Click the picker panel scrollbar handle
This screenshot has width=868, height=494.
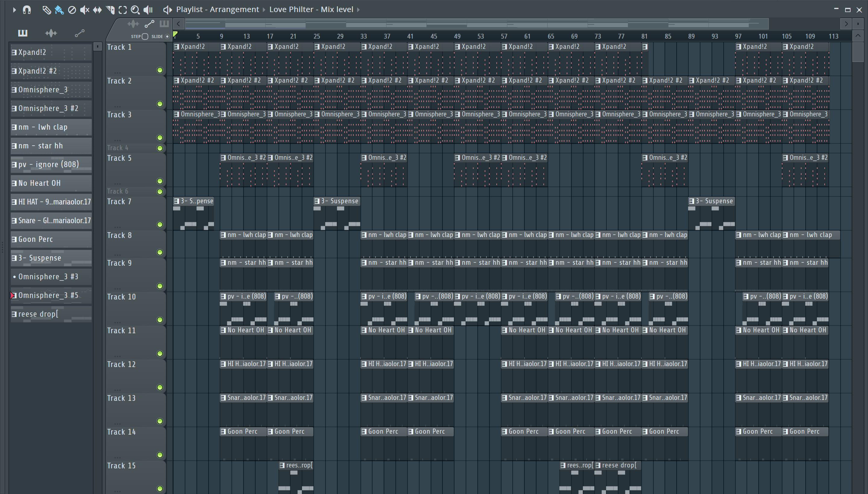click(98, 46)
